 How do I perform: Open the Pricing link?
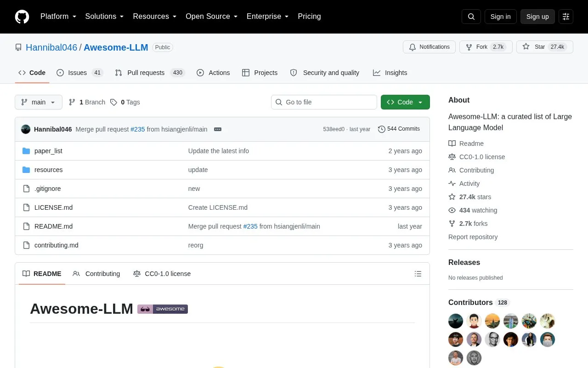point(309,17)
